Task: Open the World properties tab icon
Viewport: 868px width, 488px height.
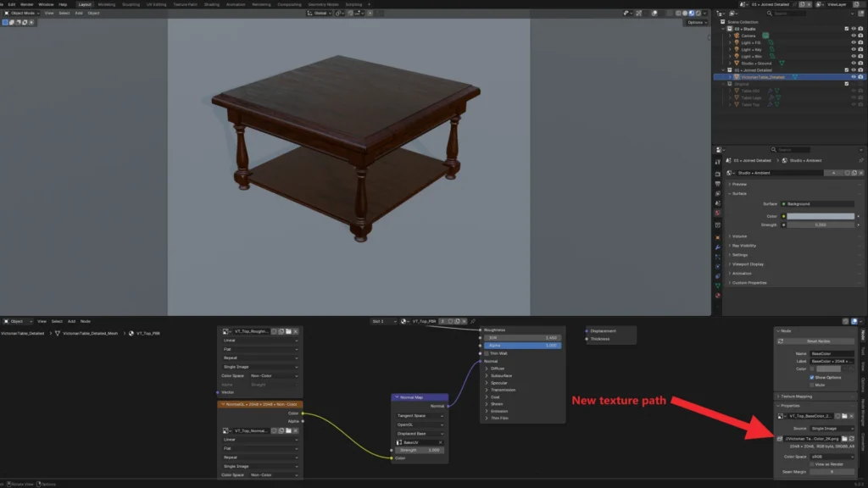Action: pyautogui.click(x=717, y=213)
